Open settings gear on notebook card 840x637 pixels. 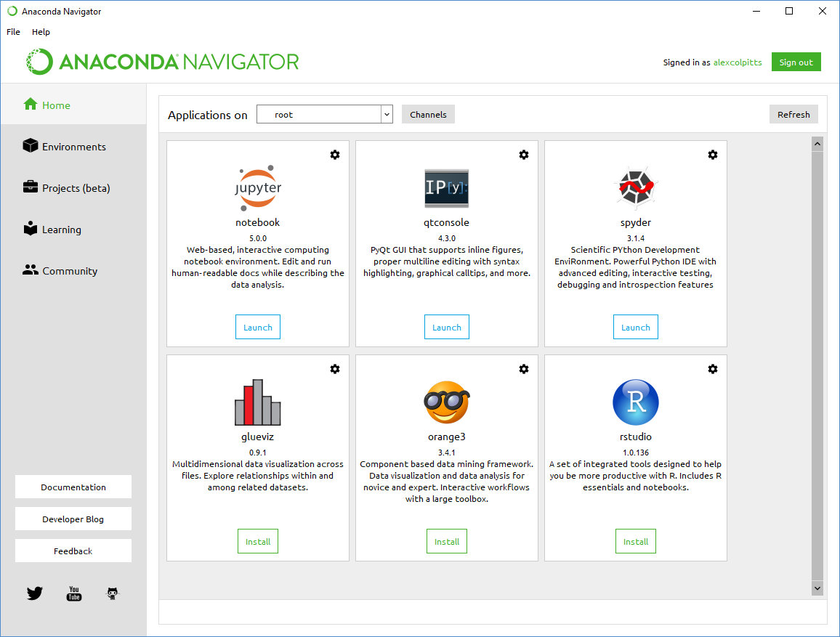335,155
